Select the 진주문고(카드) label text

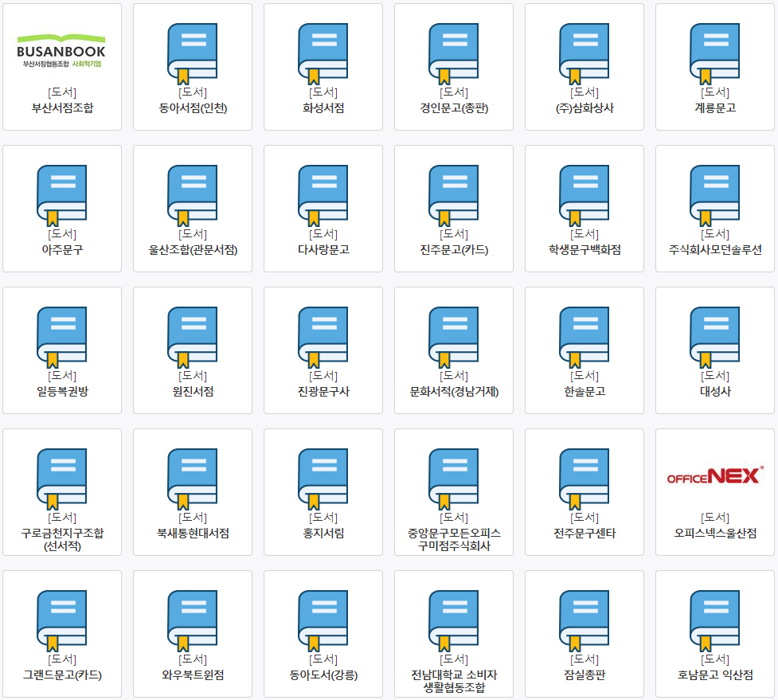(454, 249)
